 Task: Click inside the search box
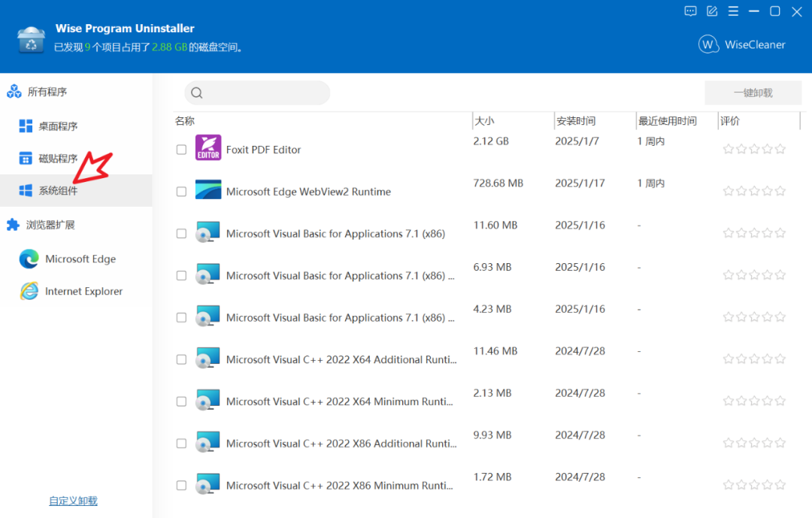257,92
